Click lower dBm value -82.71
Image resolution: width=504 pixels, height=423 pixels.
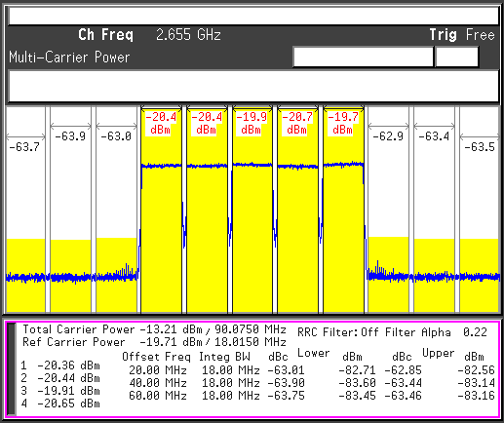[357, 370]
